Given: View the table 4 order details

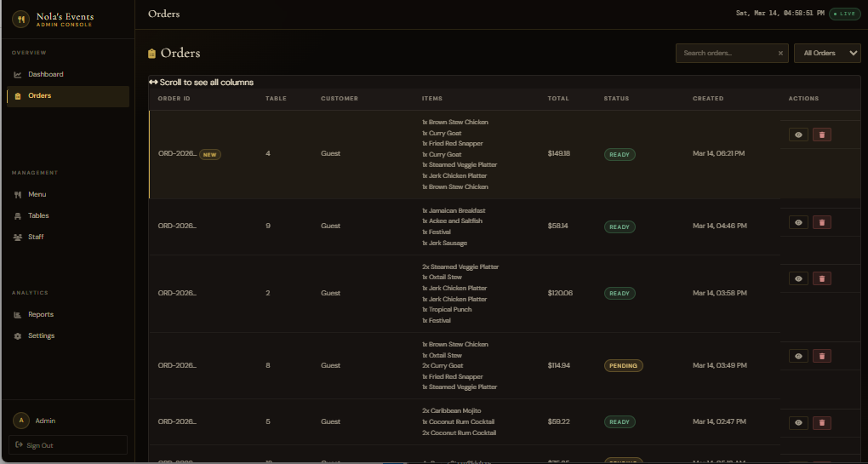Looking at the screenshot, I should 798,135.
